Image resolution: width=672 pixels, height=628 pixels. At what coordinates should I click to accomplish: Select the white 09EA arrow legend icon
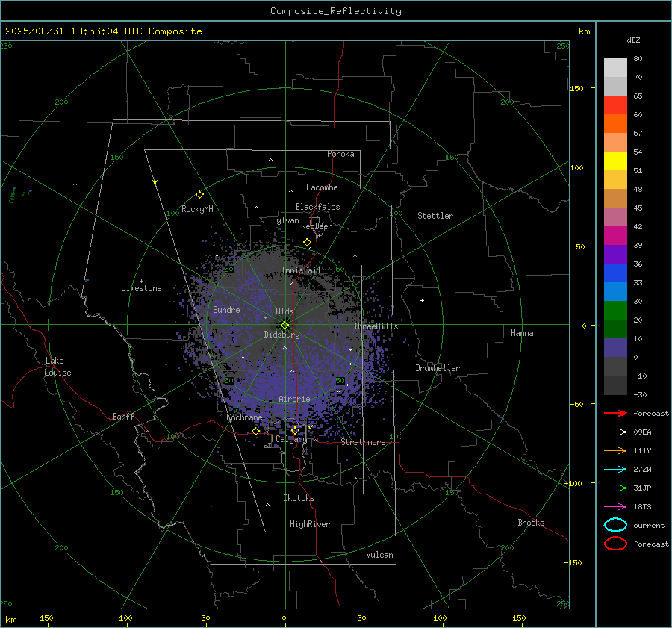click(615, 432)
